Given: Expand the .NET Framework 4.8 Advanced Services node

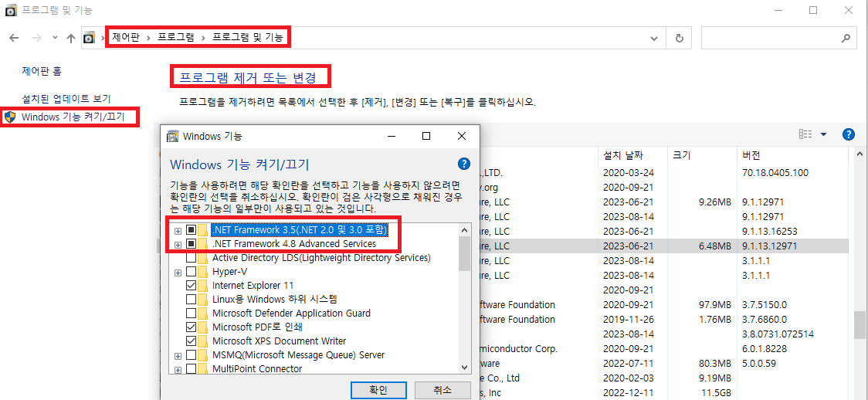Looking at the screenshot, I should [x=178, y=245].
